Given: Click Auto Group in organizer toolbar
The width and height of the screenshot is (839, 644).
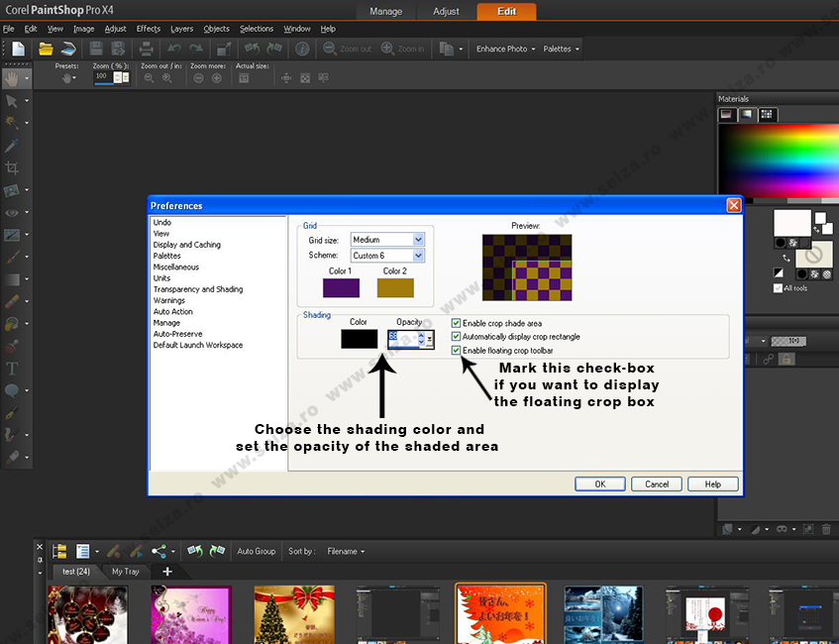Looking at the screenshot, I should [x=257, y=551].
